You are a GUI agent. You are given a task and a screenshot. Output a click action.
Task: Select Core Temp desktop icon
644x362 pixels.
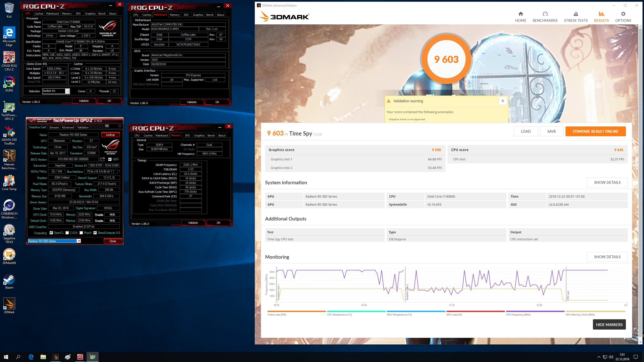[9, 183]
